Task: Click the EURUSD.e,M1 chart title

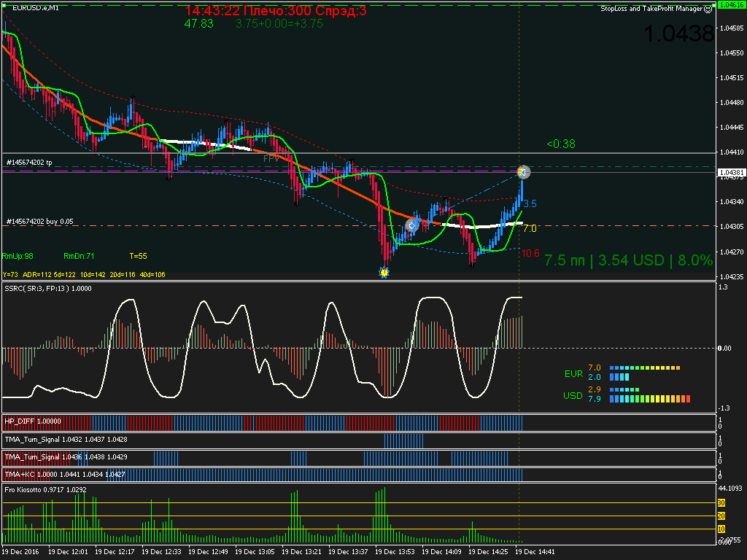Action: [x=36, y=8]
